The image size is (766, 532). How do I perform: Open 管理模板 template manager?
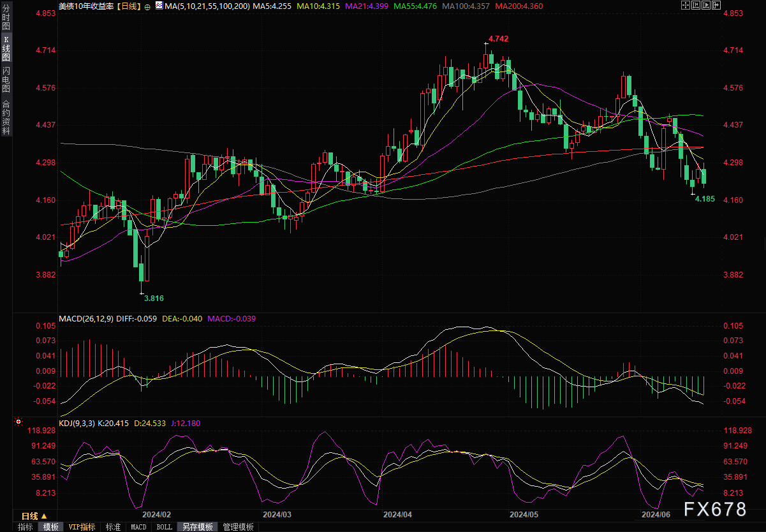tap(238, 527)
